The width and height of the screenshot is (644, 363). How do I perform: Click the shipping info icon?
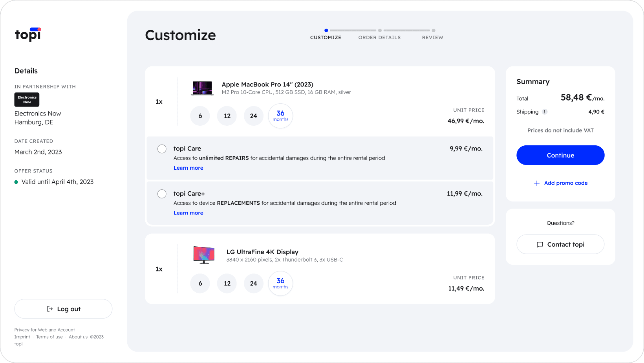(x=545, y=112)
